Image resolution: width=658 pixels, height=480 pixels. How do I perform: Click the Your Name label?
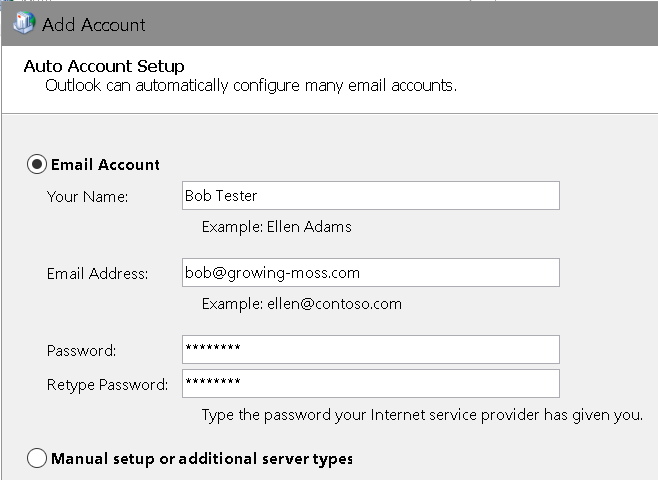point(87,196)
